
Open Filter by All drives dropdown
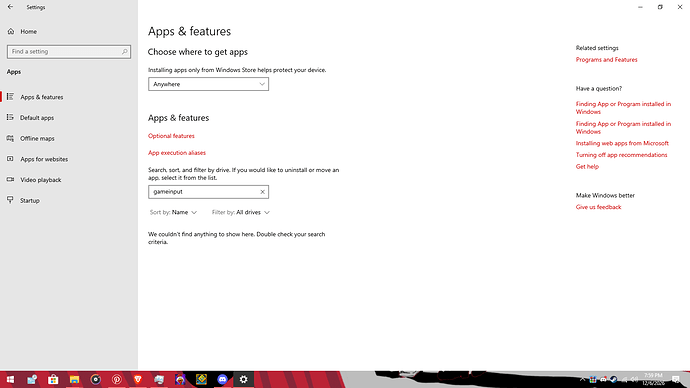click(x=240, y=212)
